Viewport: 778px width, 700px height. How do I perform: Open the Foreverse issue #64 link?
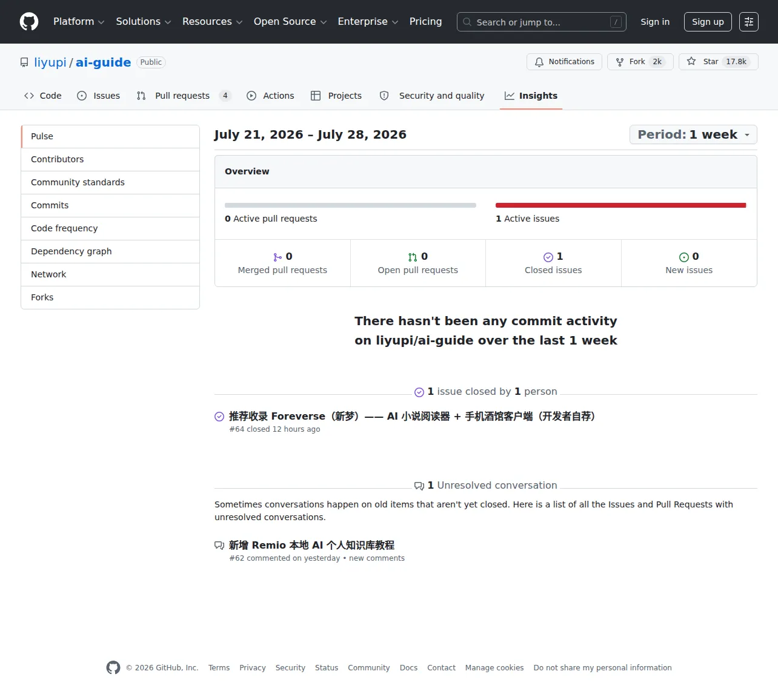(412, 417)
